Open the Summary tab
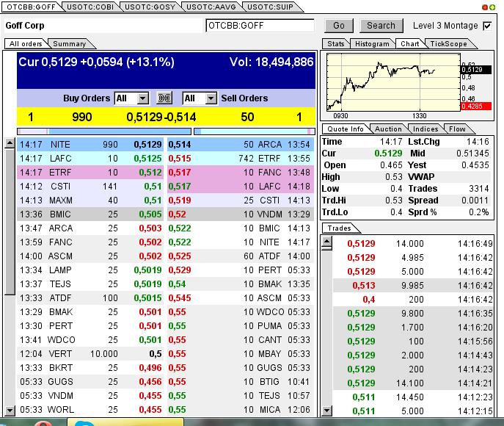 click(70, 44)
